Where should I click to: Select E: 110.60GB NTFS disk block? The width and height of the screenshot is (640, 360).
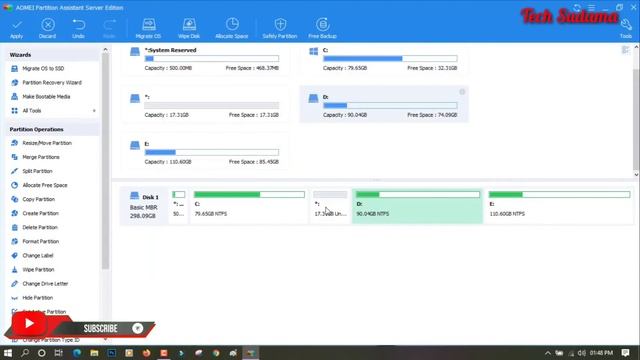pyautogui.click(x=559, y=206)
